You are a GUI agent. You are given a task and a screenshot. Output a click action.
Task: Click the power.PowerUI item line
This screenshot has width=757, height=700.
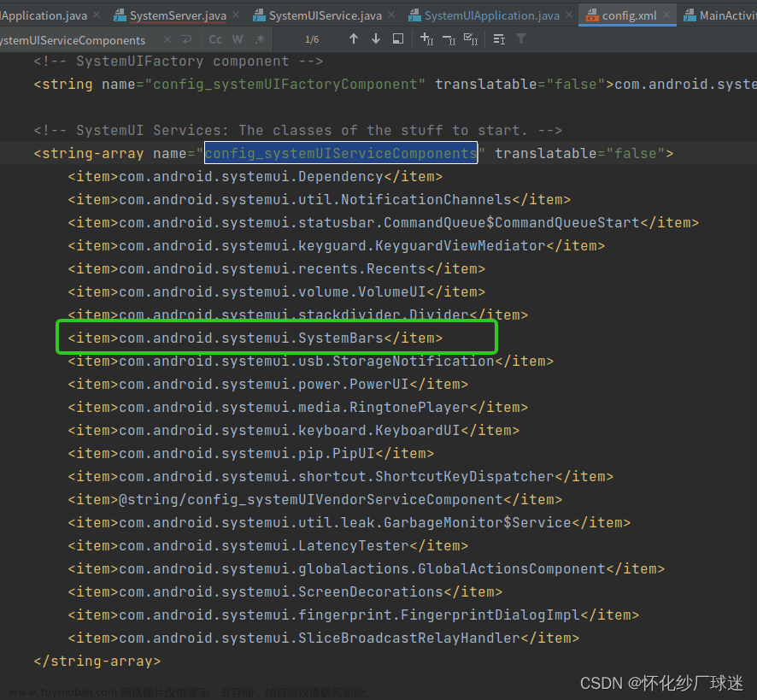pyautogui.click(x=268, y=385)
